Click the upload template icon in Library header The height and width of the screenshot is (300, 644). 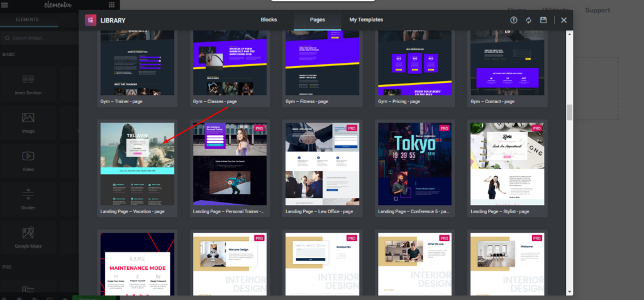(513, 20)
